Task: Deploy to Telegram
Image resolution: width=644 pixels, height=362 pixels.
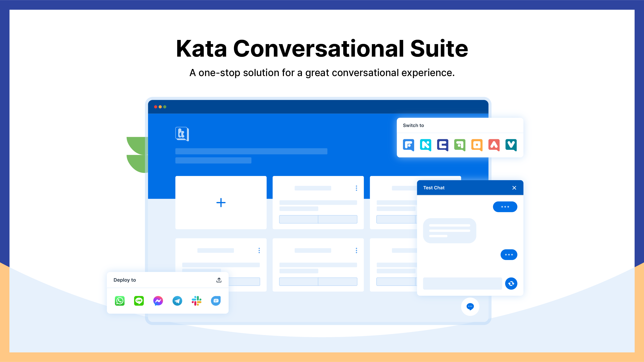Action: tap(177, 301)
